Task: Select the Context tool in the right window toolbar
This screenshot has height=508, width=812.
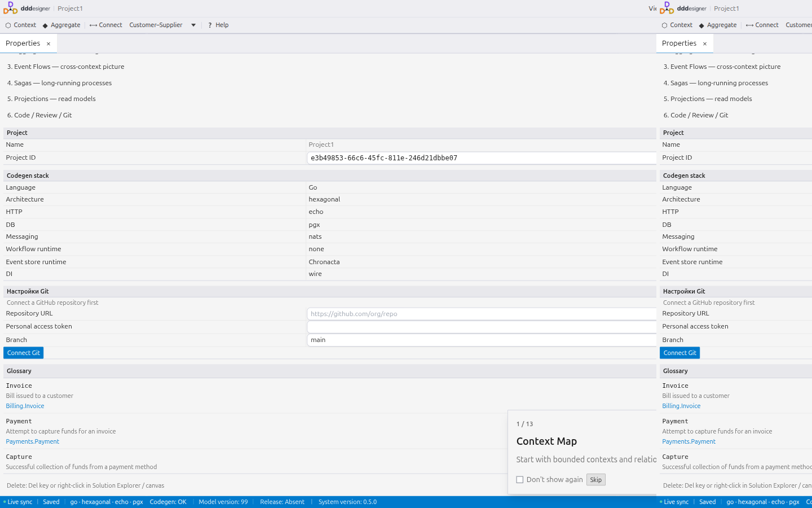Action: [x=677, y=25]
